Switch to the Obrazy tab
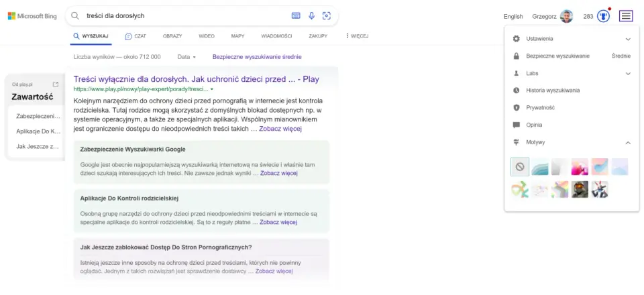Viewport: 644px width, 295px height. (172, 36)
